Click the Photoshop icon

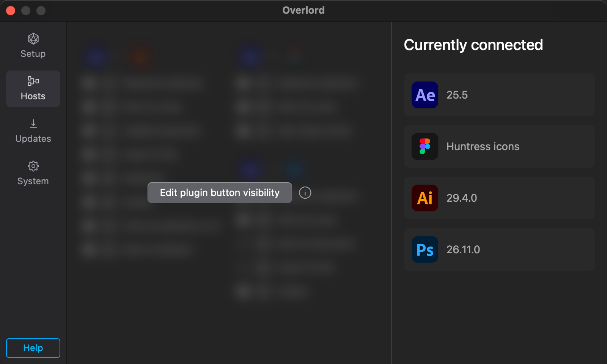(x=425, y=249)
